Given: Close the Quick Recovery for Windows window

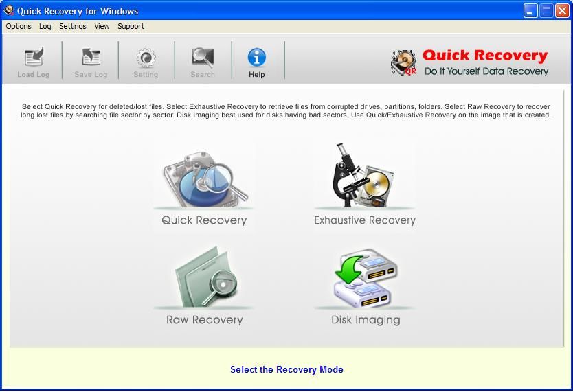Looking at the screenshot, I should pyautogui.click(x=561, y=10).
